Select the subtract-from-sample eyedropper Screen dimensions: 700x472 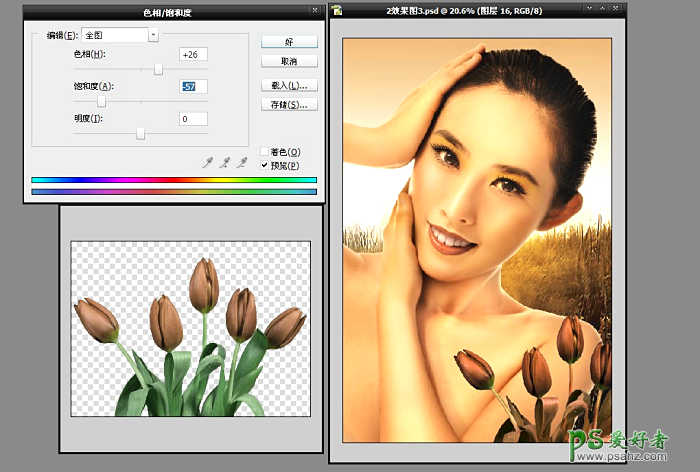click(x=243, y=161)
